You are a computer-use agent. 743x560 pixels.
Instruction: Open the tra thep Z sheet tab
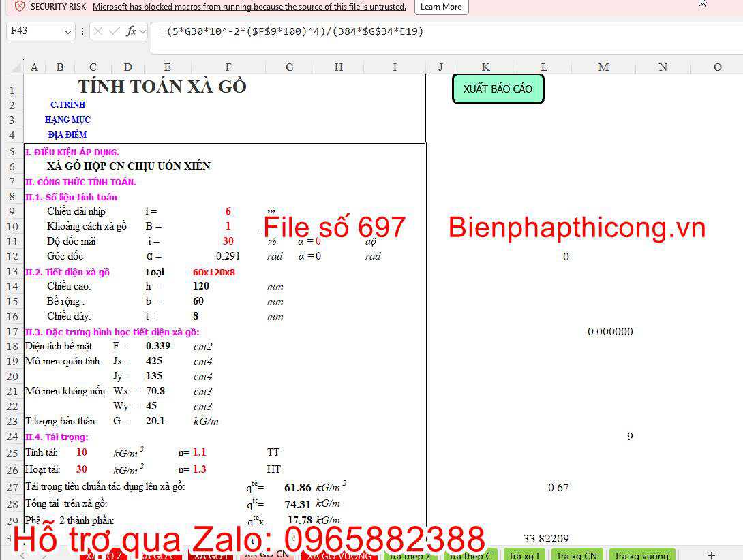[410, 555]
